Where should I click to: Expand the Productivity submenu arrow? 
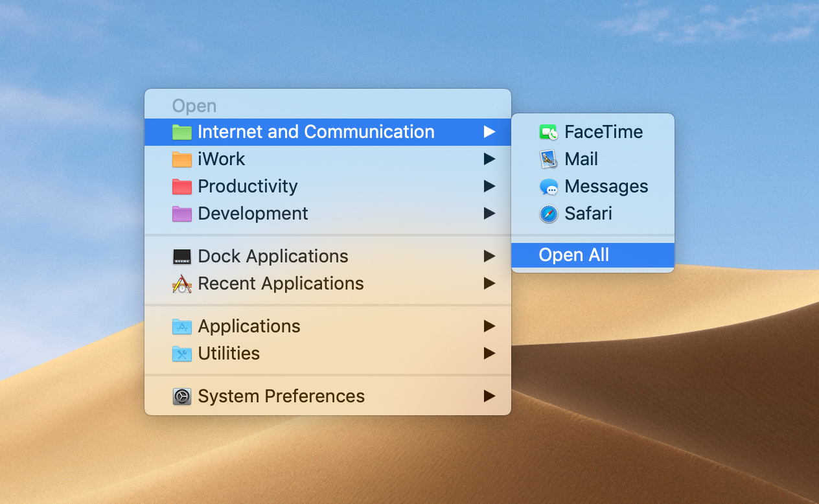(490, 186)
